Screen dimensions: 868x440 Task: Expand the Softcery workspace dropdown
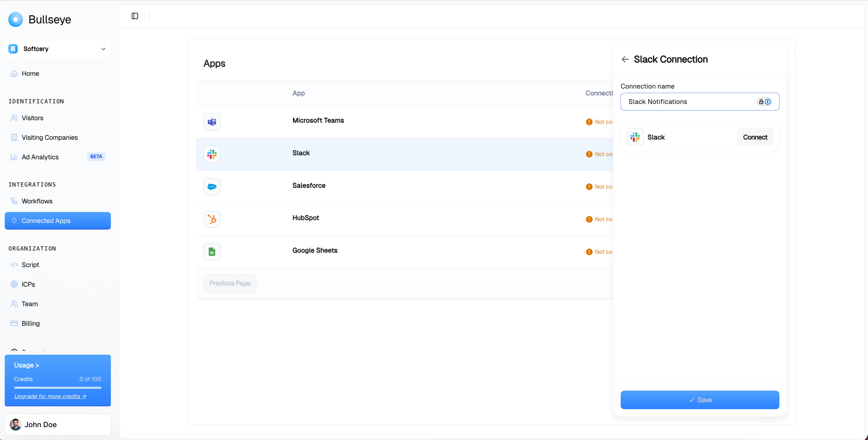click(103, 49)
